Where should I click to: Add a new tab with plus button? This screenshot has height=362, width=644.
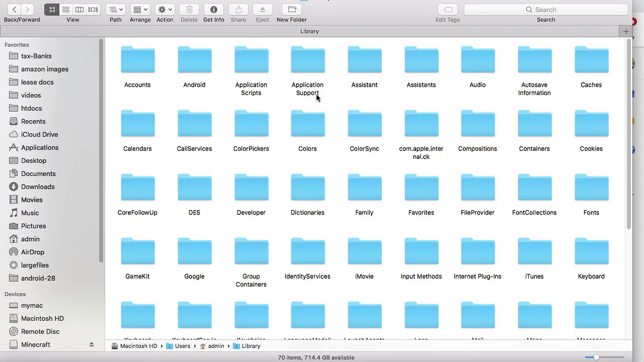point(626,31)
